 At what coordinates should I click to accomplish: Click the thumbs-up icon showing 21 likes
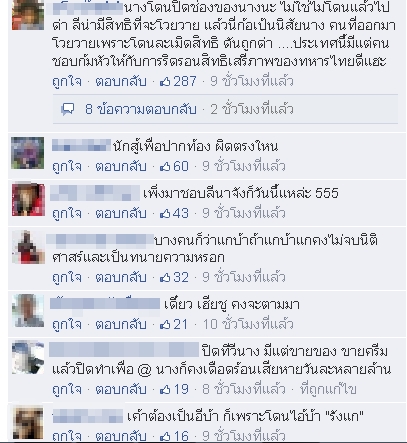point(165,324)
